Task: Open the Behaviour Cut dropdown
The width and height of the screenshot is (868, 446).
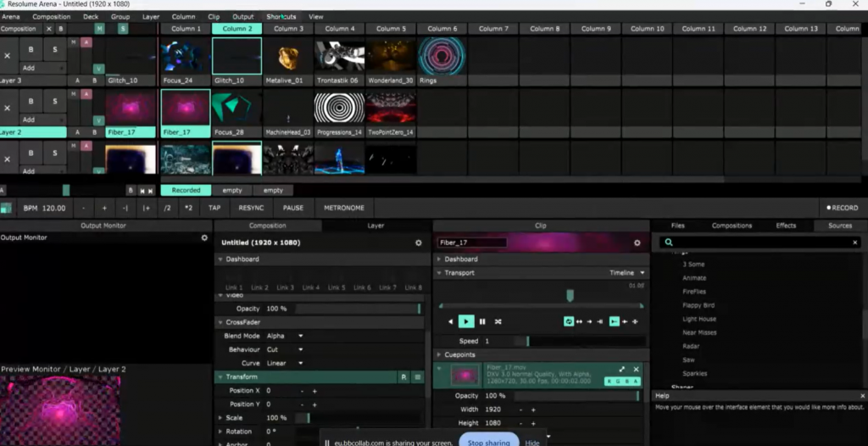Action: tap(285, 349)
